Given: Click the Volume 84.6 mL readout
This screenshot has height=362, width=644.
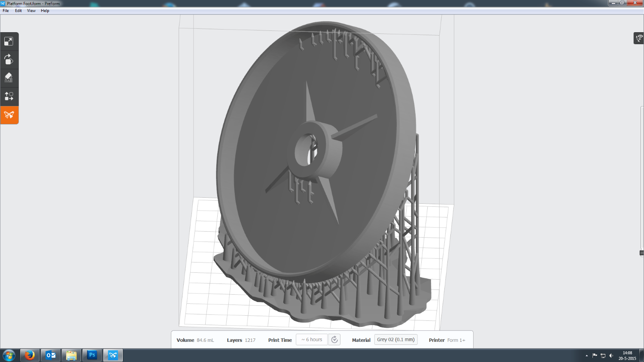Looking at the screenshot, I should click(x=195, y=340).
